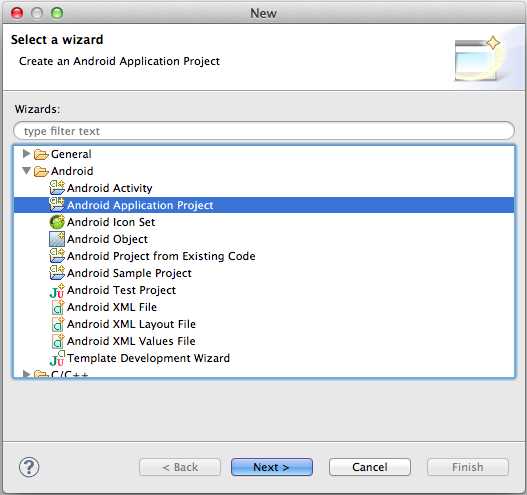Click the disabled Back button
Viewport: 527px width, 495px height.
coord(180,467)
